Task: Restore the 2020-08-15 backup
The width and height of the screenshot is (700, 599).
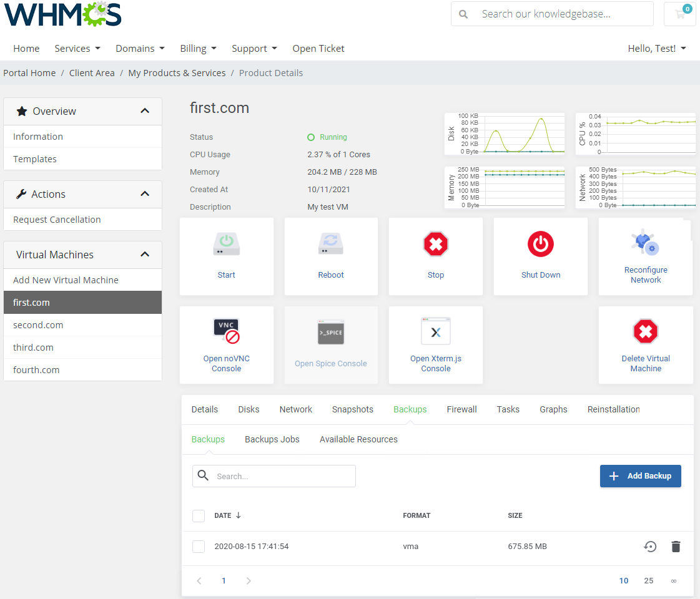Action: coord(650,547)
